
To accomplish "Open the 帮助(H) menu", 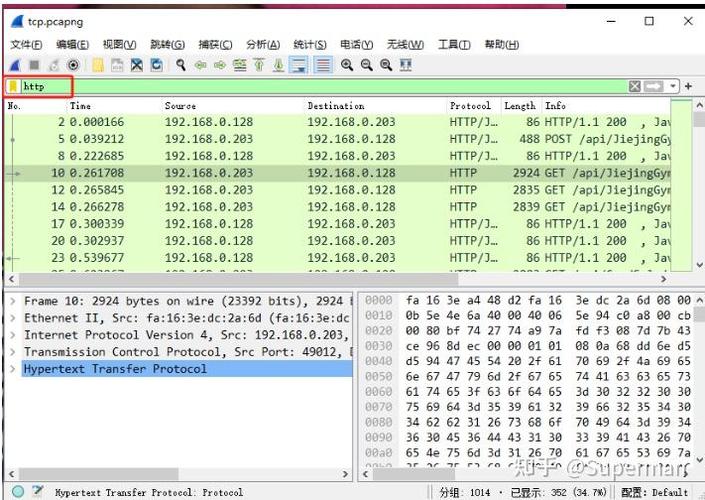I will [502, 45].
